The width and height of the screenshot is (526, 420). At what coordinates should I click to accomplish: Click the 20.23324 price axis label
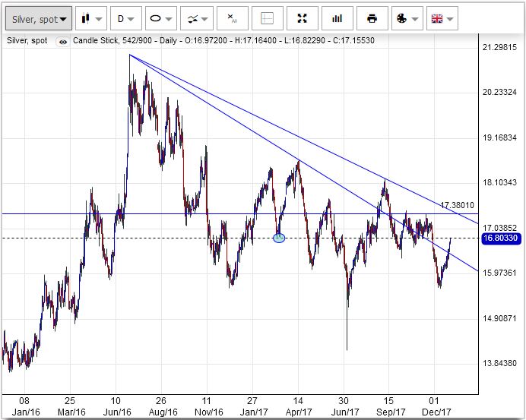[x=499, y=93]
